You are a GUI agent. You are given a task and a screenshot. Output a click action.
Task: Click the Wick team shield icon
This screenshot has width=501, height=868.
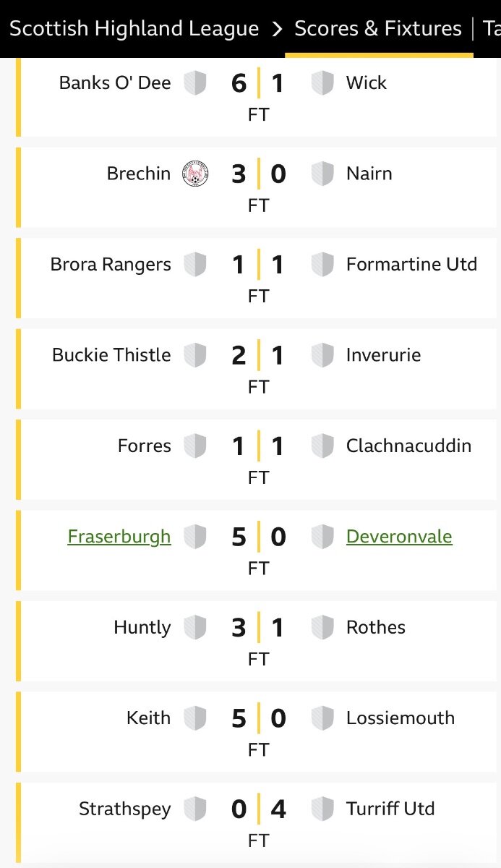[x=322, y=83]
